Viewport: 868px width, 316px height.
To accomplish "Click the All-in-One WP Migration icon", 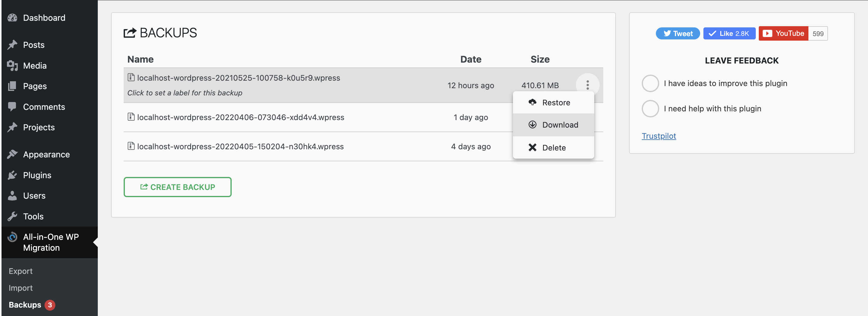I will (12, 237).
